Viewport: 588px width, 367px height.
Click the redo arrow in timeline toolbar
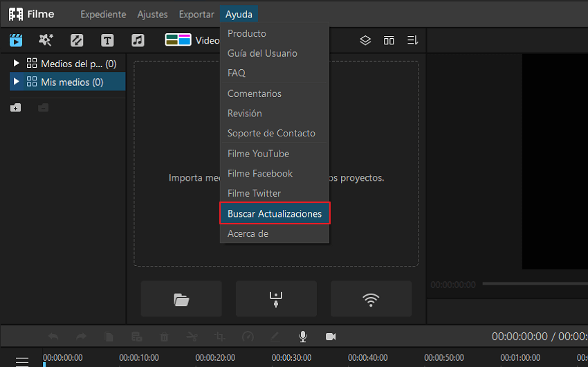[x=81, y=337]
